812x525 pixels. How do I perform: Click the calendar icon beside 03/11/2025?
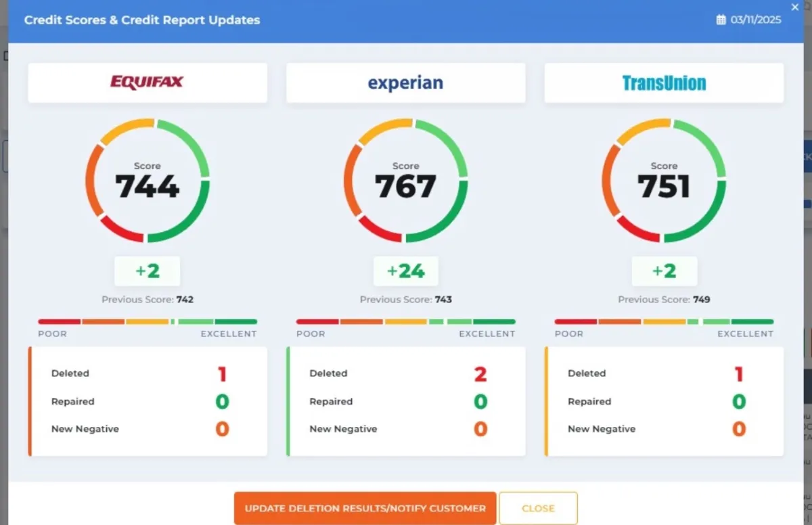(721, 20)
